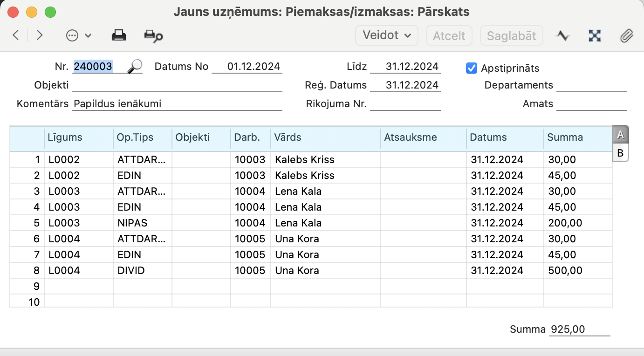Click the Komentārs field
The width and height of the screenshot is (644, 356).
pos(177,104)
